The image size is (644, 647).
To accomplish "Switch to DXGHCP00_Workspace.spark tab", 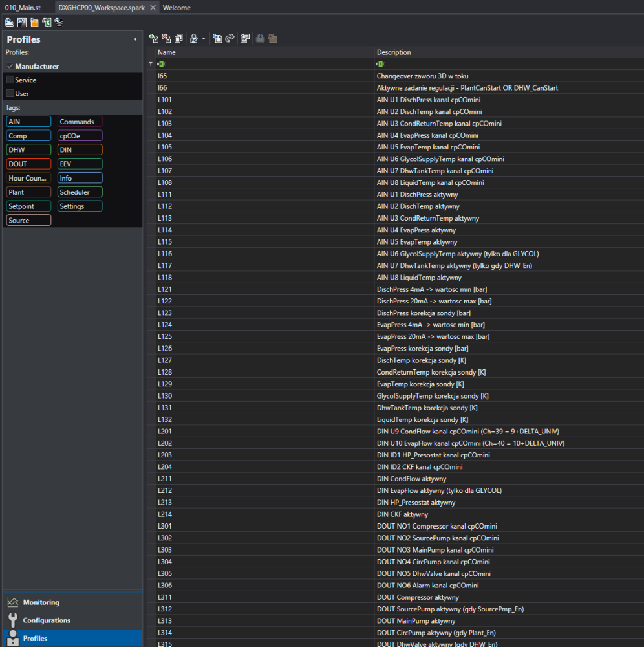I will click(102, 7).
